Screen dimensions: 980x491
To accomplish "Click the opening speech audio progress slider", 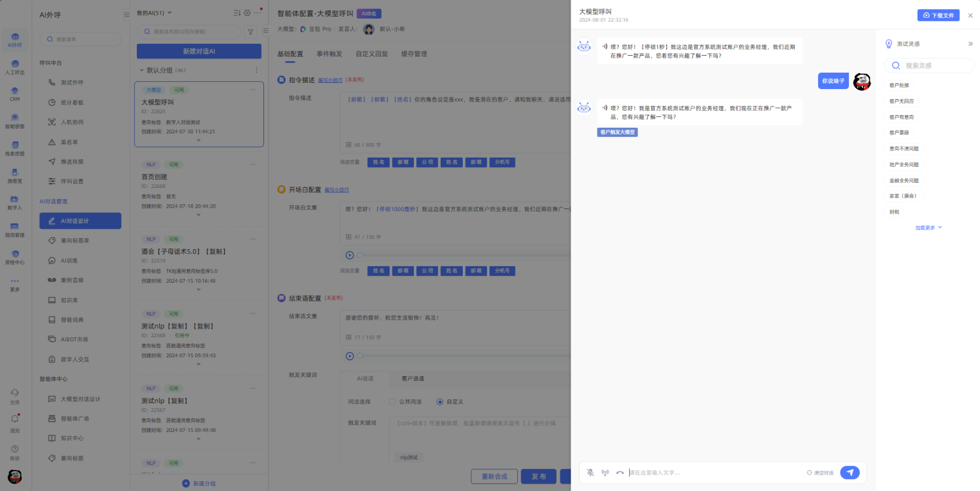I will click(x=454, y=255).
